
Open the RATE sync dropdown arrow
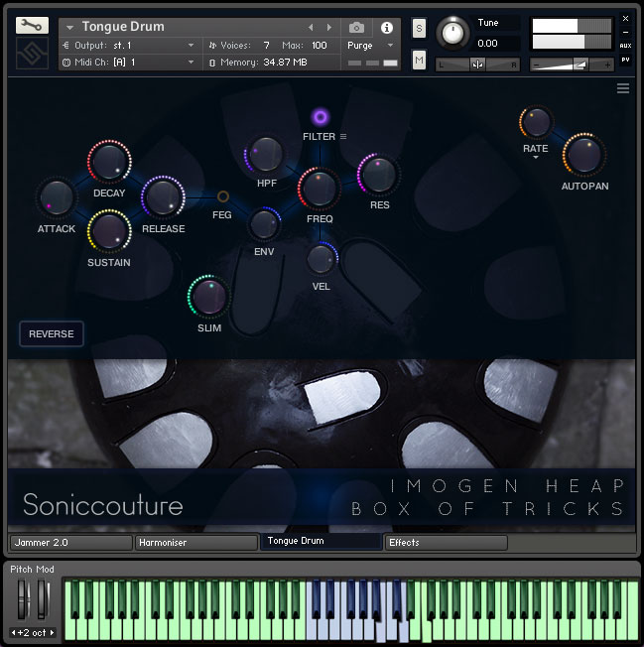(536, 157)
